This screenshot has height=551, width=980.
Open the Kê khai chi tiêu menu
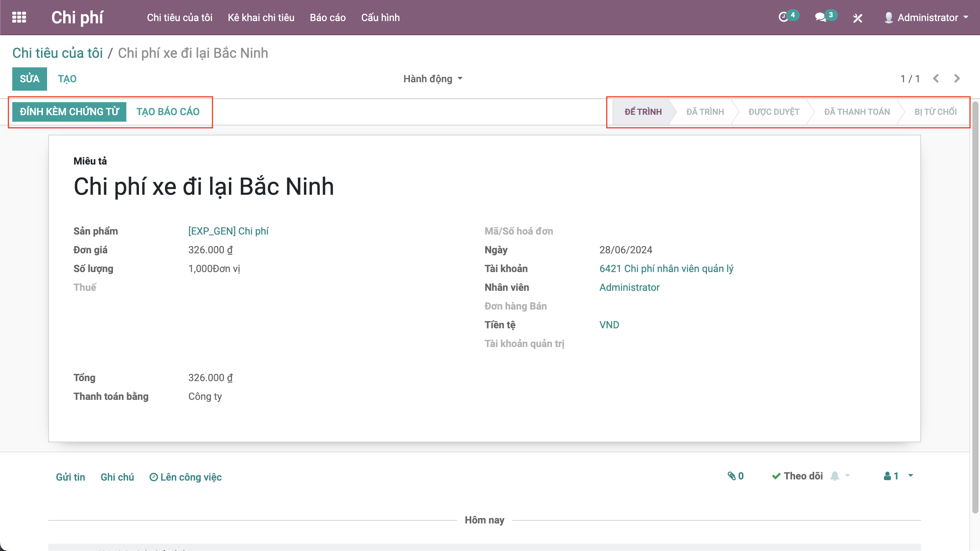261,18
